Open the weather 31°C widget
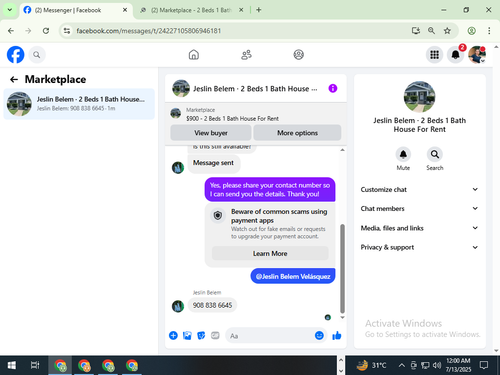The width and height of the screenshot is (500, 375). (372, 365)
